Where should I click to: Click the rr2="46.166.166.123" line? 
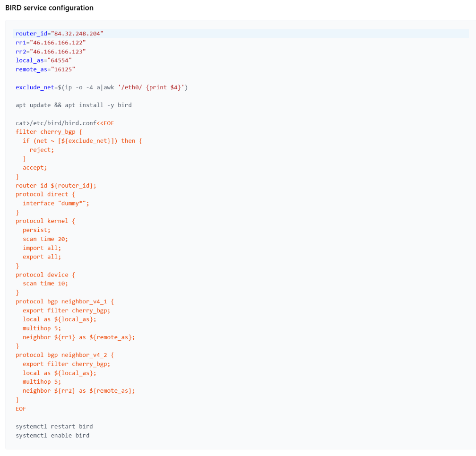tap(51, 52)
